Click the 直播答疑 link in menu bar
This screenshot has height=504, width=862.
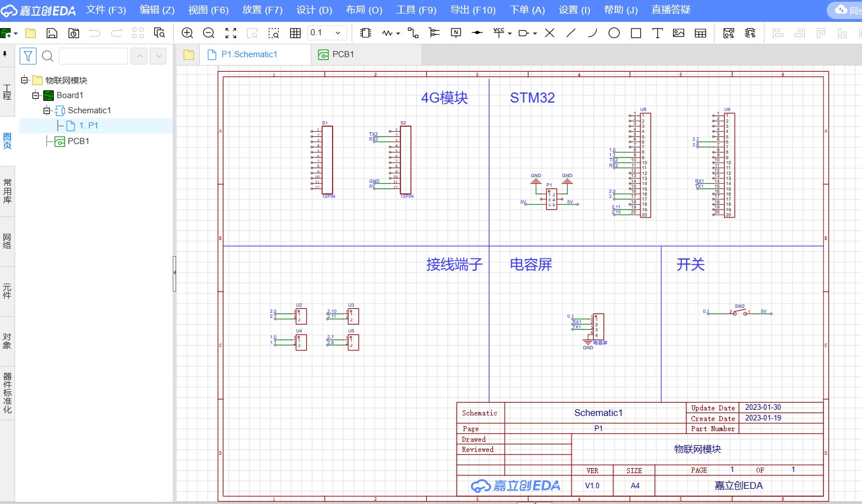point(671,10)
